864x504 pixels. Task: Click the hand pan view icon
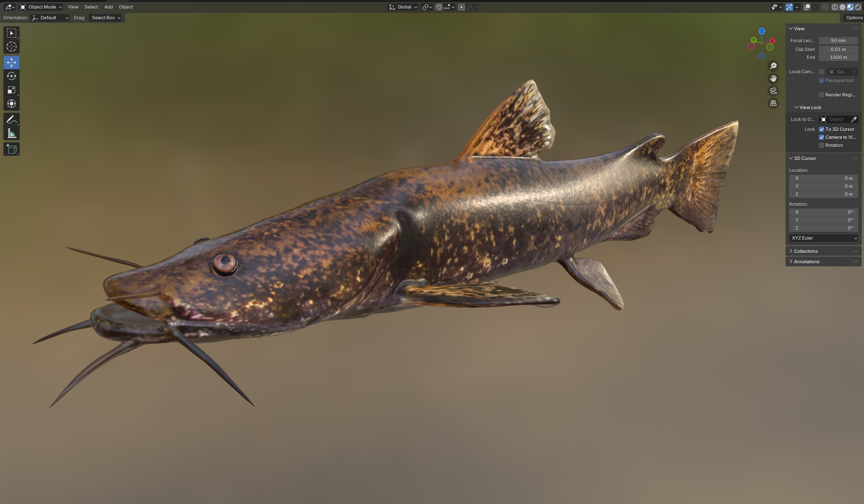(773, 78)
